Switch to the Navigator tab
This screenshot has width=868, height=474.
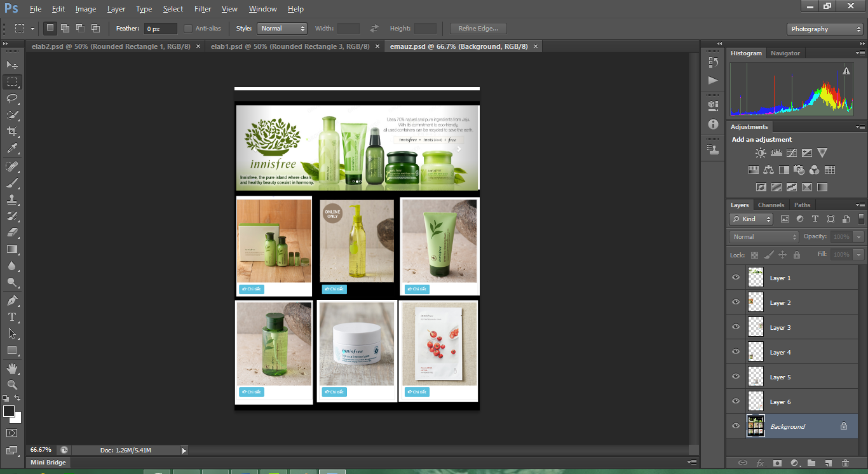tap(785, 53)
